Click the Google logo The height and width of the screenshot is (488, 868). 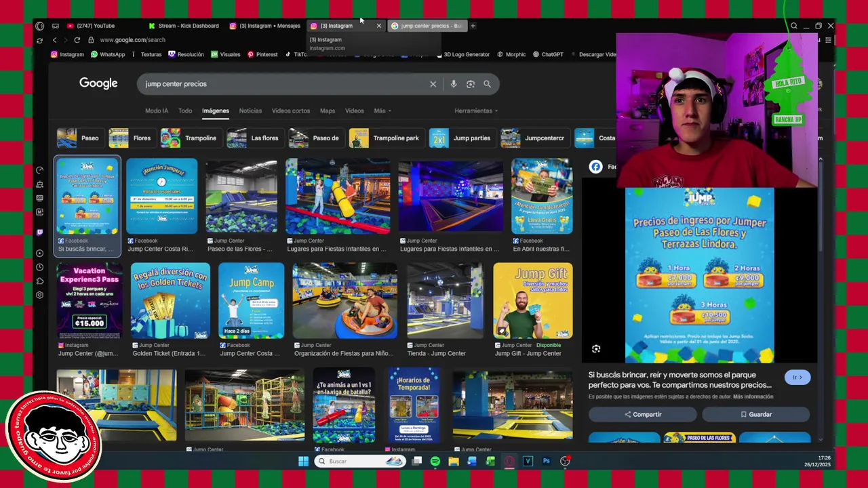[x=98, y=83]
